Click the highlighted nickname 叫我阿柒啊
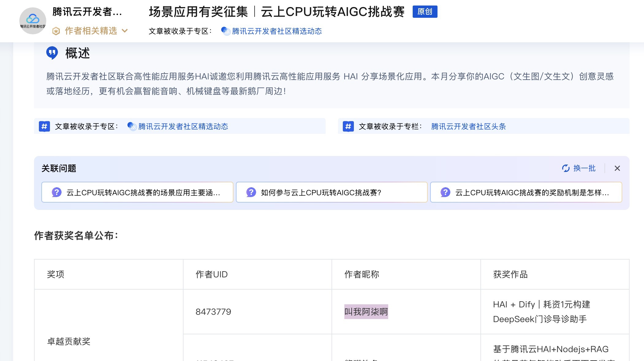Viewport: 644px width, 361px height. click(x=366, y=312)
